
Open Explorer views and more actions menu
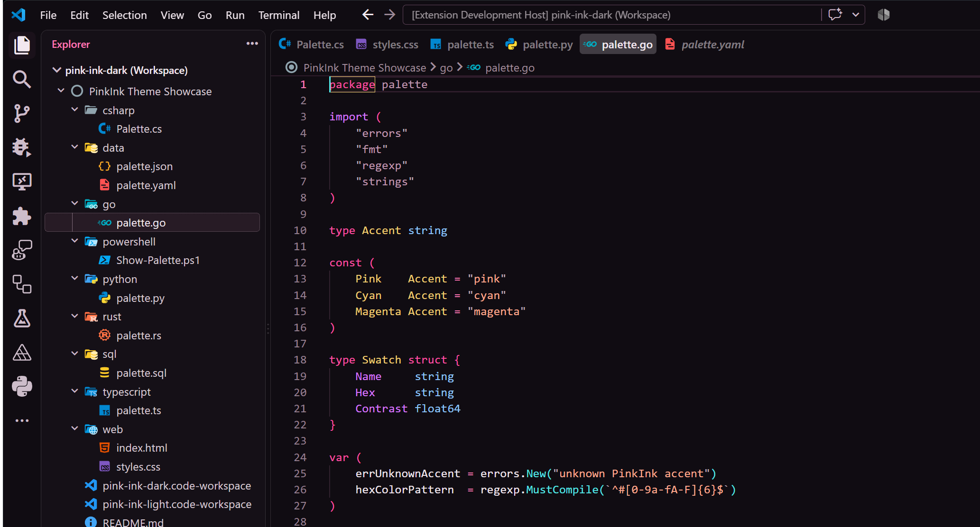(x=252, y=44)
